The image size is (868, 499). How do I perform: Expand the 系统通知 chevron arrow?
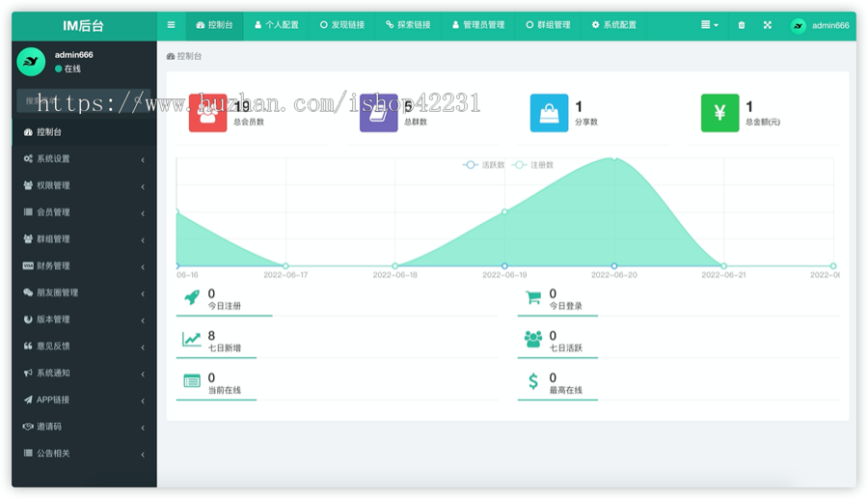[143, 374]
